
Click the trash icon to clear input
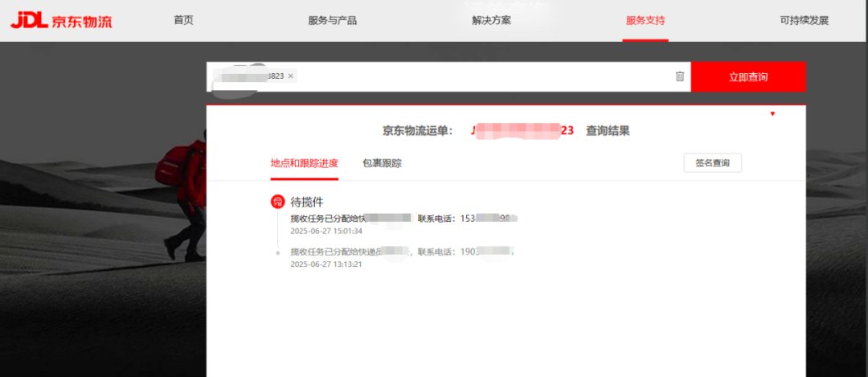pyautogui.click(x=680, y=76)
